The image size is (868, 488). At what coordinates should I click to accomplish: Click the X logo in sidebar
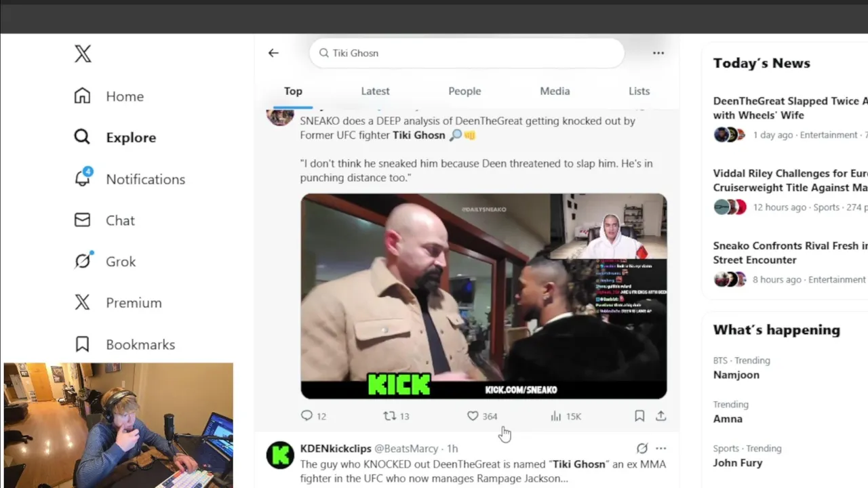click(x=83, y=54)
